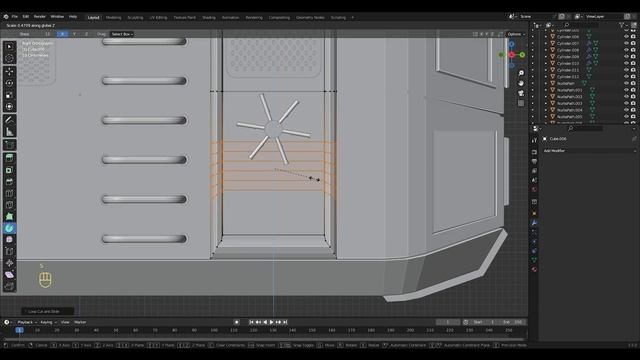Image resolution: width=640 pixels, height=360 pixels.
Task: Open the Modifiers wrench properties tab
Action: [x=534, y=223]
